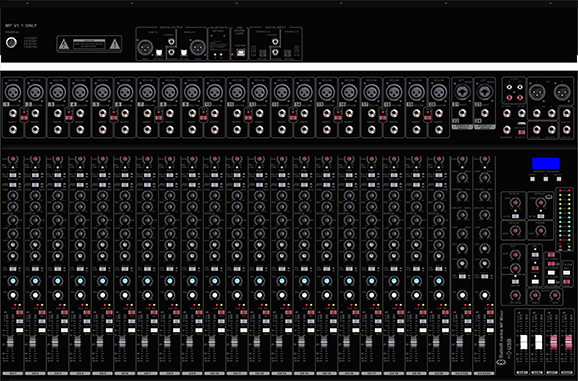Click the headphone output jack

coord(507,129)
